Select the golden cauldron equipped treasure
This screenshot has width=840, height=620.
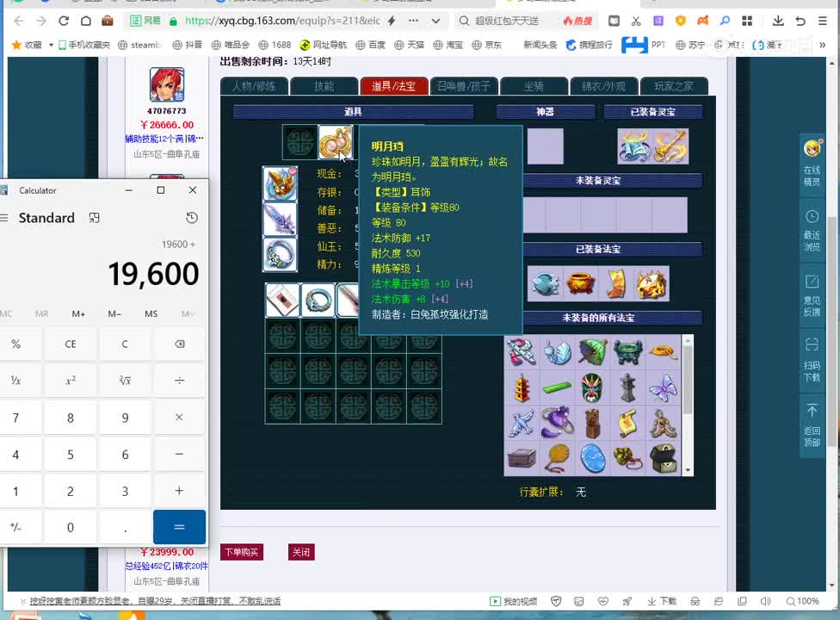pos(580,283)
